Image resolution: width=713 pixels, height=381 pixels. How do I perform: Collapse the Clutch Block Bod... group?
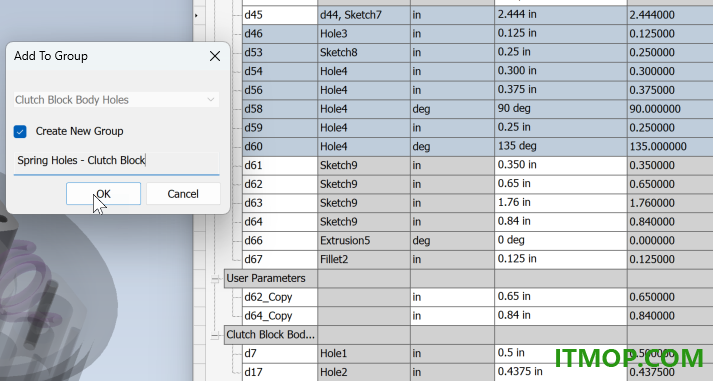point(215,335)
